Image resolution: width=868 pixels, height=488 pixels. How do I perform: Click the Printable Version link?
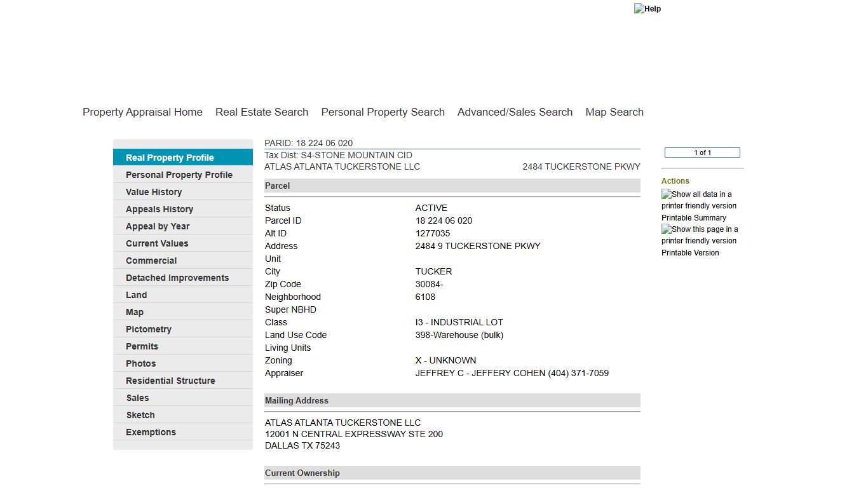coord(690,253)
